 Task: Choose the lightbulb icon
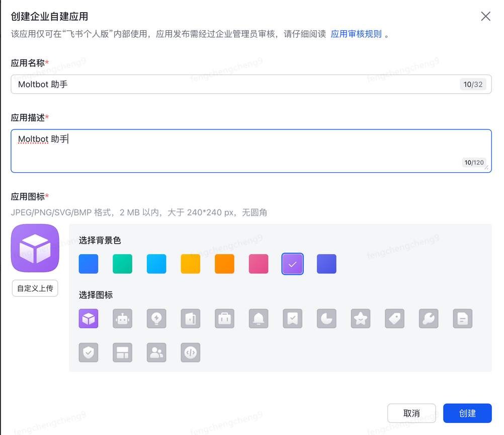156,319
